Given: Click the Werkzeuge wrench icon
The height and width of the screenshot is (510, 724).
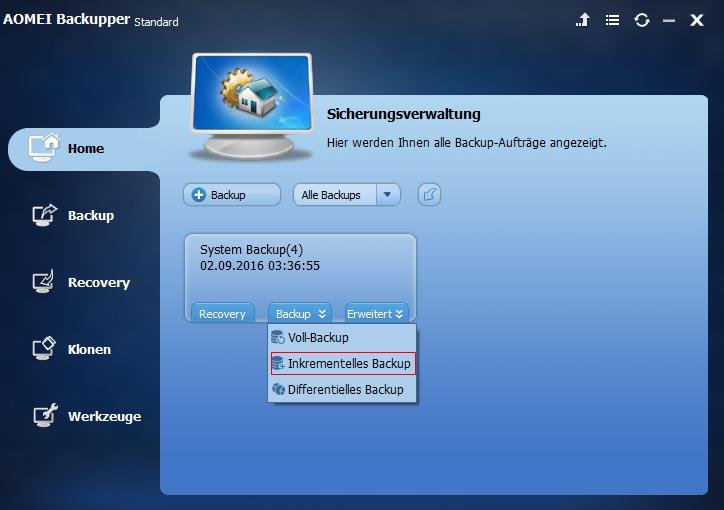Looking at the screenshot, I should 45,415.
